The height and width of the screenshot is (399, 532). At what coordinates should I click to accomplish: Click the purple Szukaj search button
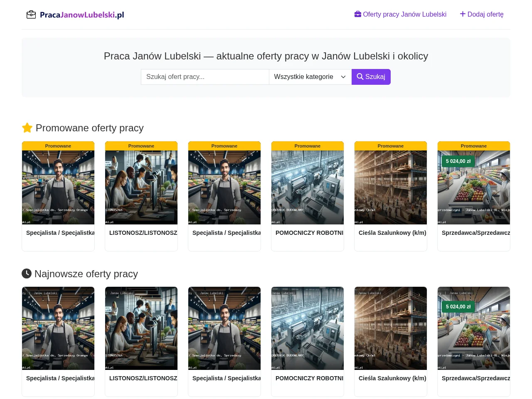pyautogui.click(x=371, y=77)
